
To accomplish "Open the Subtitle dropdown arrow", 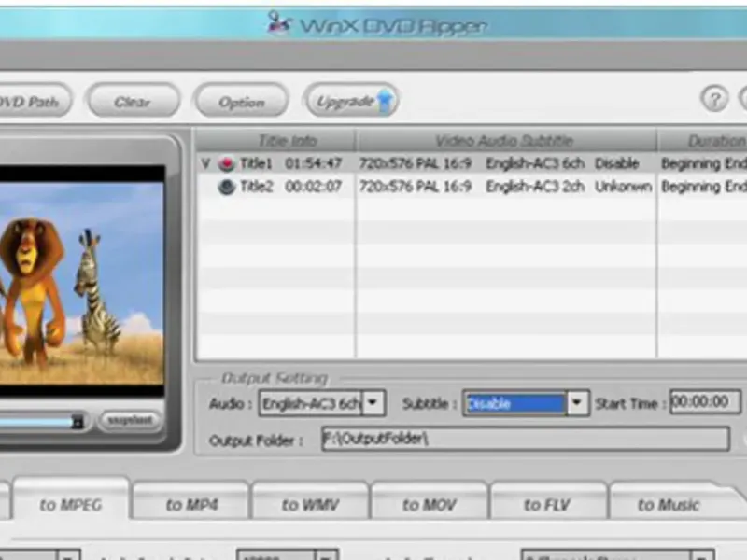I will coord(577,403).
